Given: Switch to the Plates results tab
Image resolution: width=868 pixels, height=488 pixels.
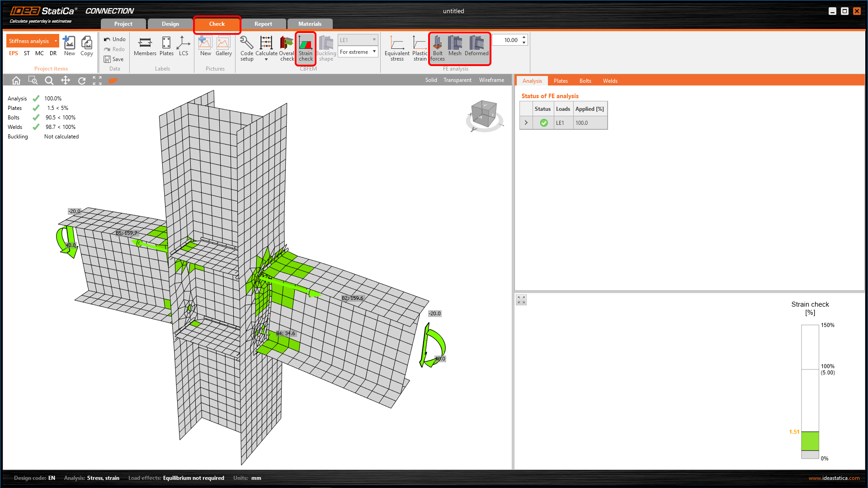Looking at the screenshot, I should (x=561, y=81).
